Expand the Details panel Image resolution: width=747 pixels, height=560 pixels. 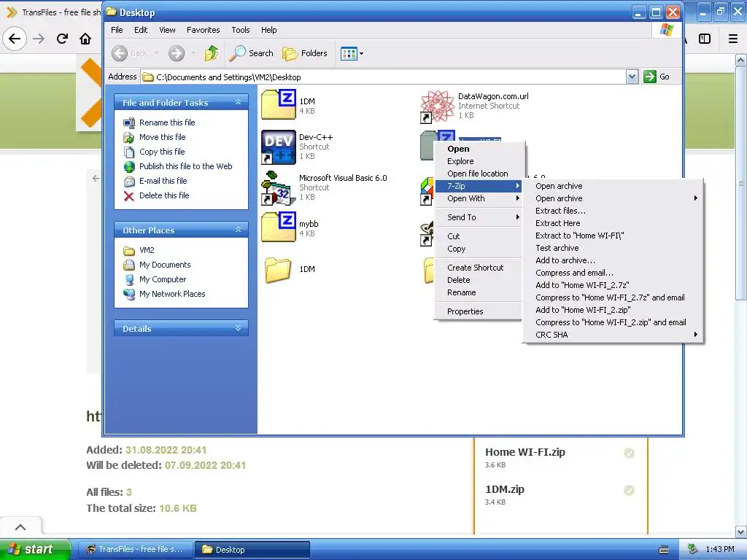coord(239,328)
